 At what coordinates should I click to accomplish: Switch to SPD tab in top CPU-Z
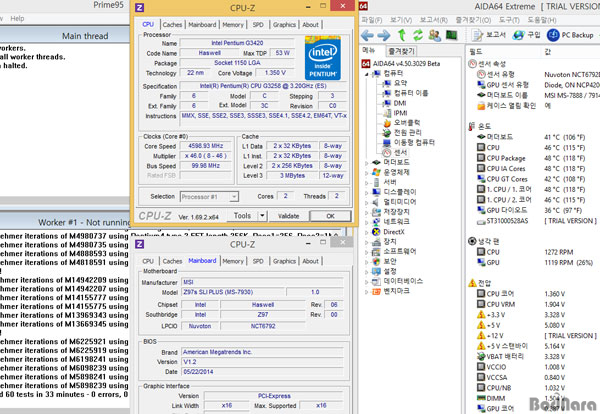(258, 24)
